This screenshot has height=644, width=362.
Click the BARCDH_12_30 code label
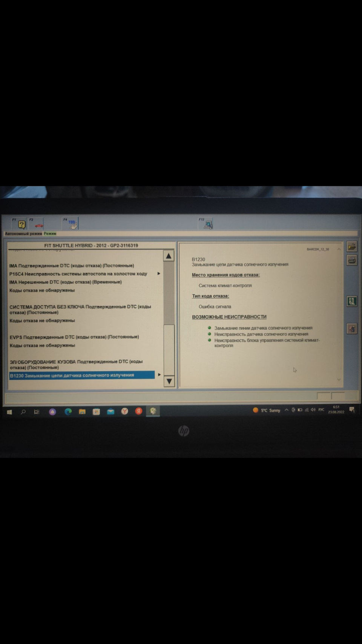coord(318,249)
